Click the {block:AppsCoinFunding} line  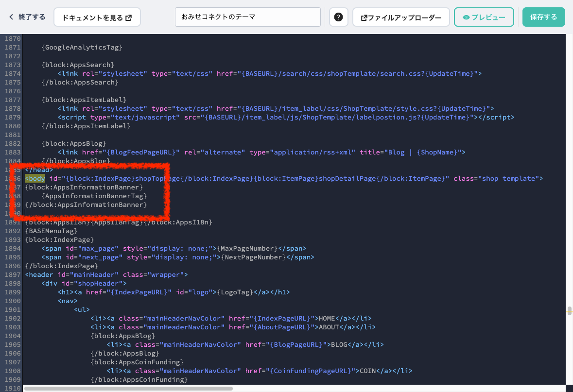pyautogui.click(x=137, y=362)
